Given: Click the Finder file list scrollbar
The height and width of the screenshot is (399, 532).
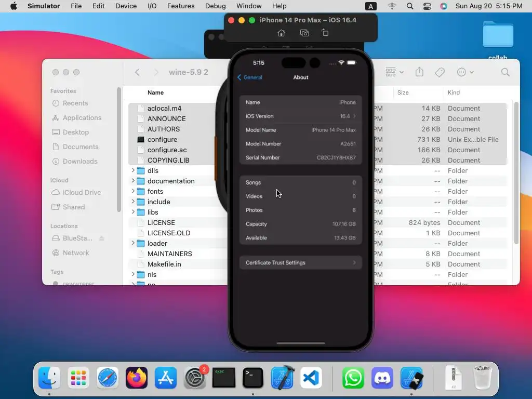Looking at the screenshot, I should click(516, 173).
